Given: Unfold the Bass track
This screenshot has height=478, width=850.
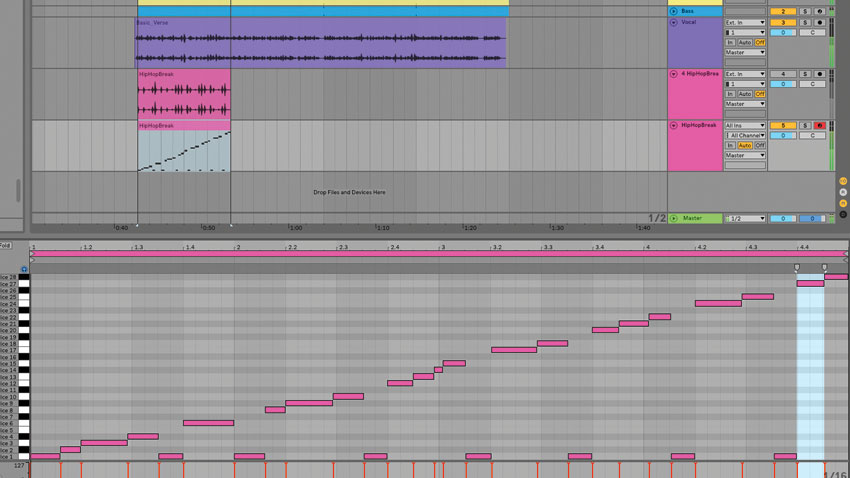Looking at the screenshot, I should (x=673, y=11).
